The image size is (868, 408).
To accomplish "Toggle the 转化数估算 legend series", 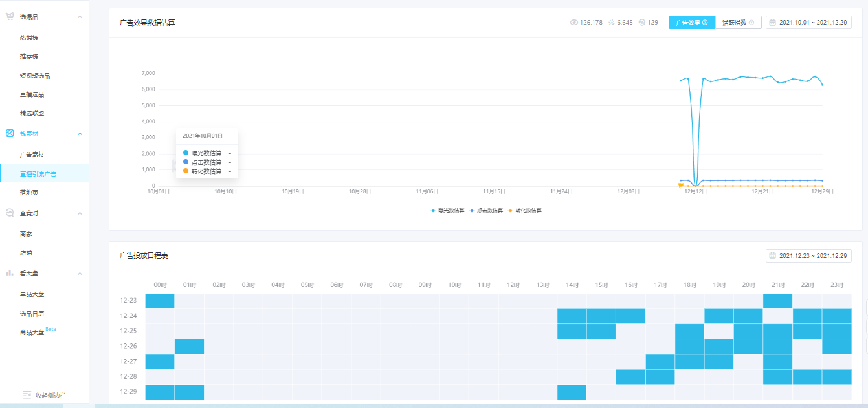I will point(525,211).
